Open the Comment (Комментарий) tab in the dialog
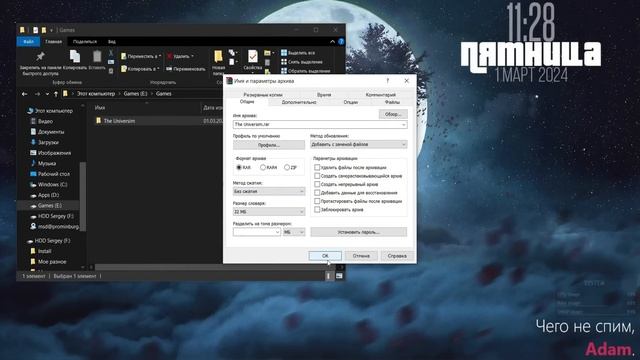 (380, 95)
